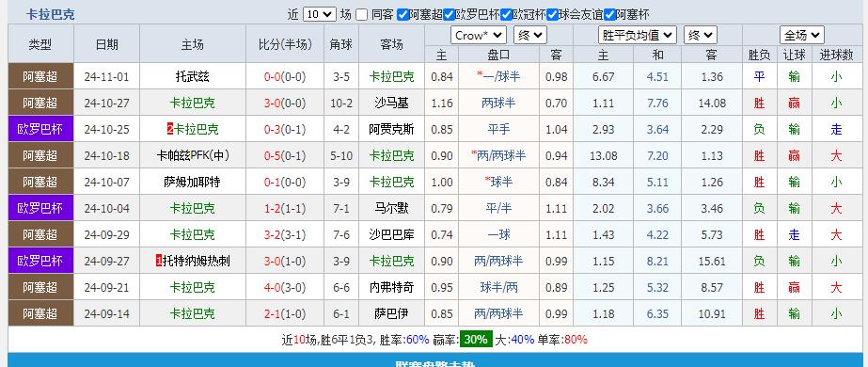
Task: Click away team 马尔默
Action: coord(391,209)
